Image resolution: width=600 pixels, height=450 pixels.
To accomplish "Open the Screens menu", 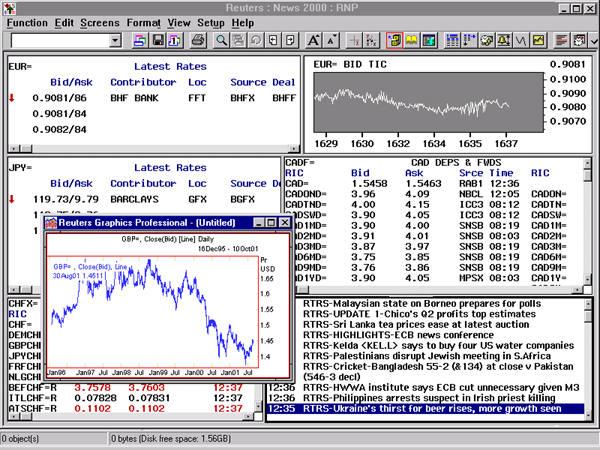I will tap(100, 23).
